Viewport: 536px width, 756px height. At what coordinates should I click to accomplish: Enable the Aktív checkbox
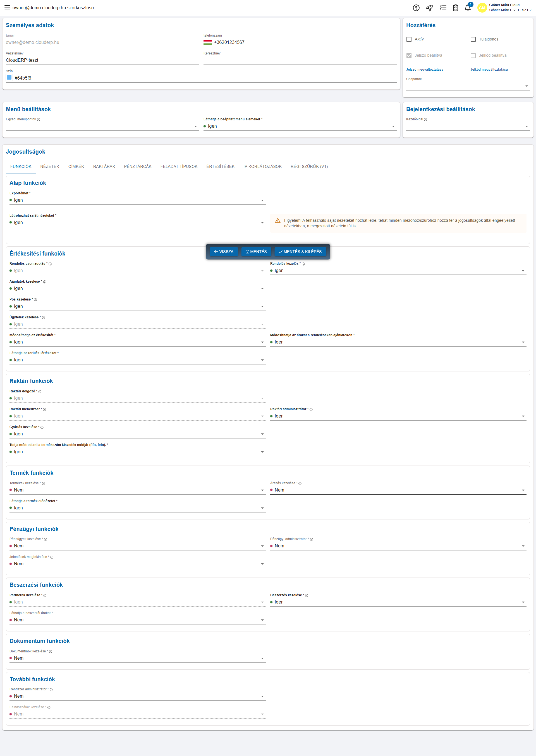click(x=409, y=39)
